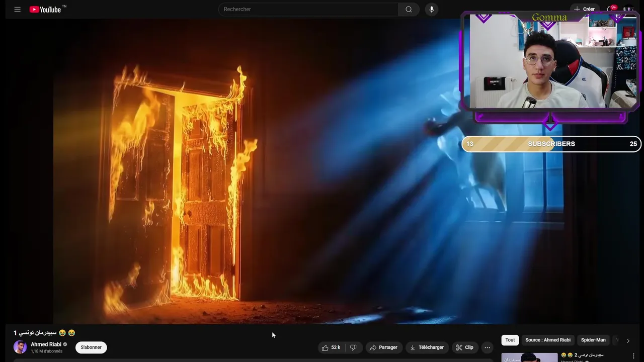Like the video with thumbs up
The width and height of the screenshot is (644, 362).
[332, 347]
